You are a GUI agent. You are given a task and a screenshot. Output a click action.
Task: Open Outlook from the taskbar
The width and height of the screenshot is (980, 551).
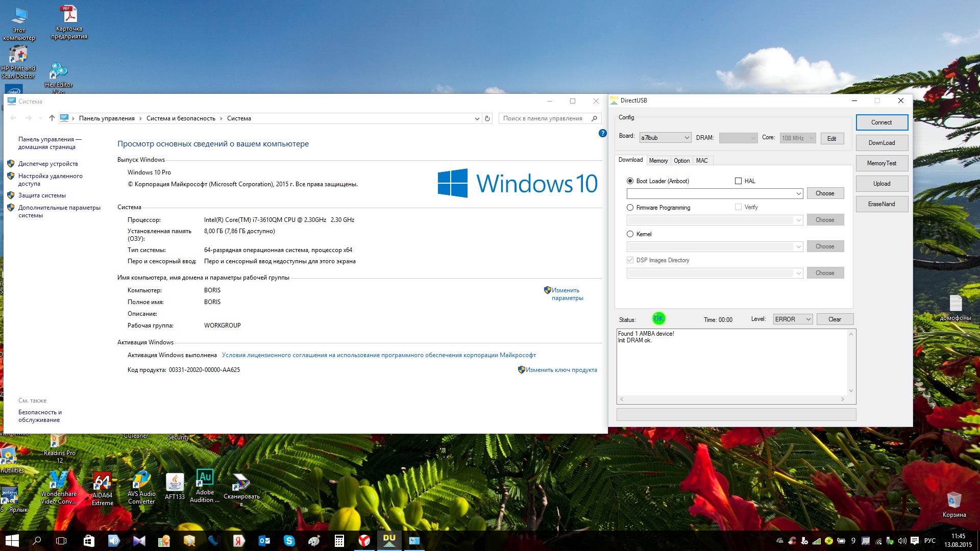(x=264, y=541)
